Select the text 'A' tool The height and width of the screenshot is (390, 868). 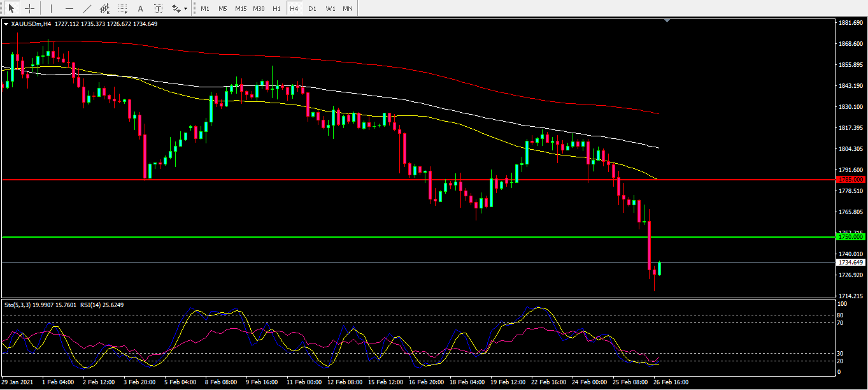coord(141,8)
